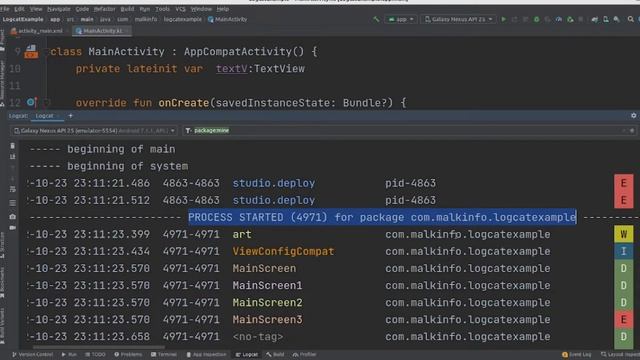The height and width of the screenshot is (360, 640).
Task: Open the Profiler tool window
Action: point(304,354)
